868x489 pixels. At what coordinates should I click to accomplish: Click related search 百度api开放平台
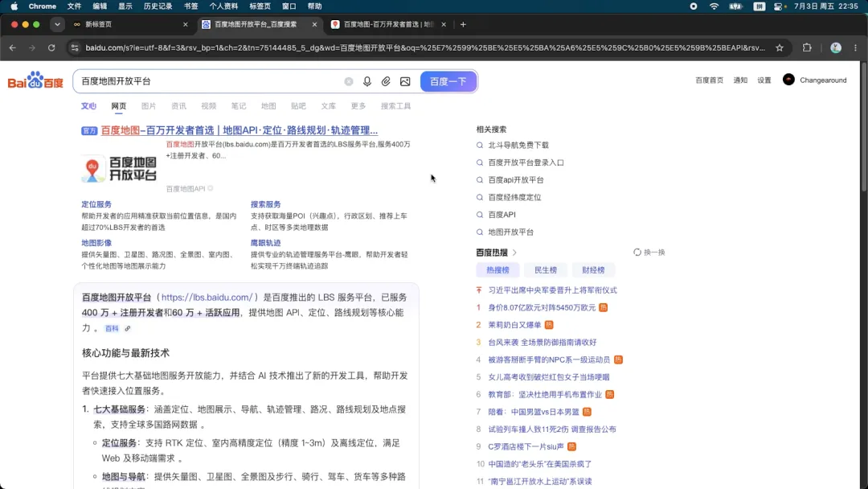click(516, 180)
